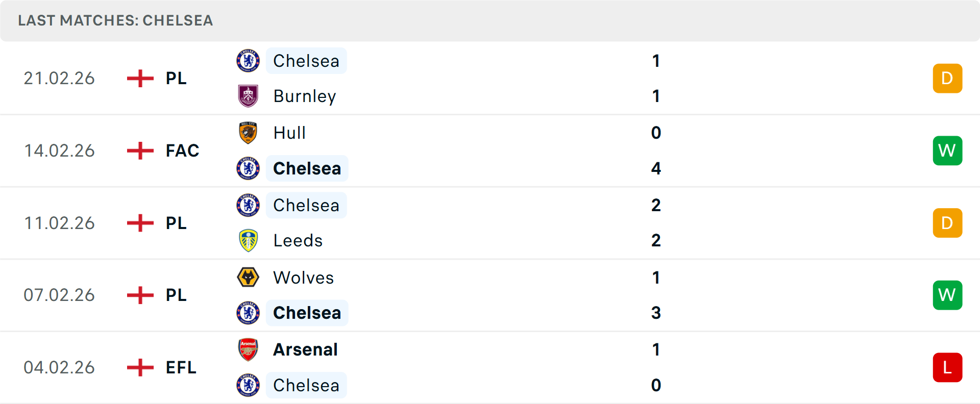The image size is (980, 404).
Task: Click the England flag beside EFL
Action: (140, 367)
